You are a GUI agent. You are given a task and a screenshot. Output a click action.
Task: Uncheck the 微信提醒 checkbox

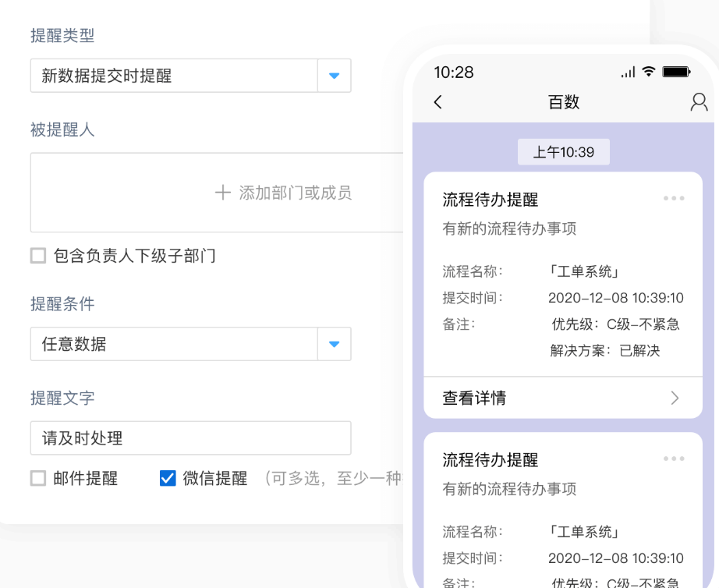tap(168, 478)
